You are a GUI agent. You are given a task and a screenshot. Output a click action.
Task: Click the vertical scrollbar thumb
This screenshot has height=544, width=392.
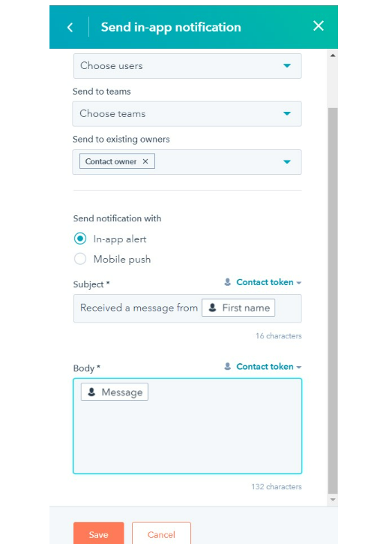point(333,300)
